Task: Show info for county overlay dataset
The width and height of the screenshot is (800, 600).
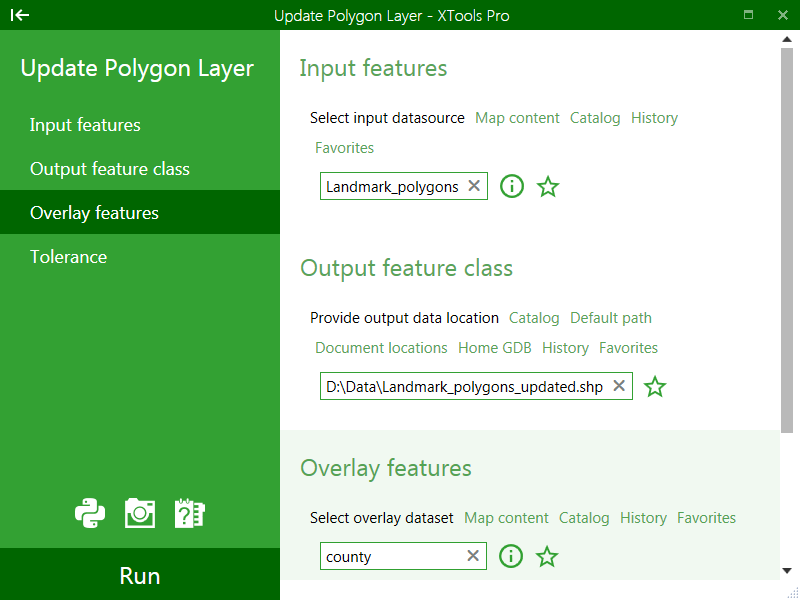Action: pyautogui.click(x=511, y=556)
